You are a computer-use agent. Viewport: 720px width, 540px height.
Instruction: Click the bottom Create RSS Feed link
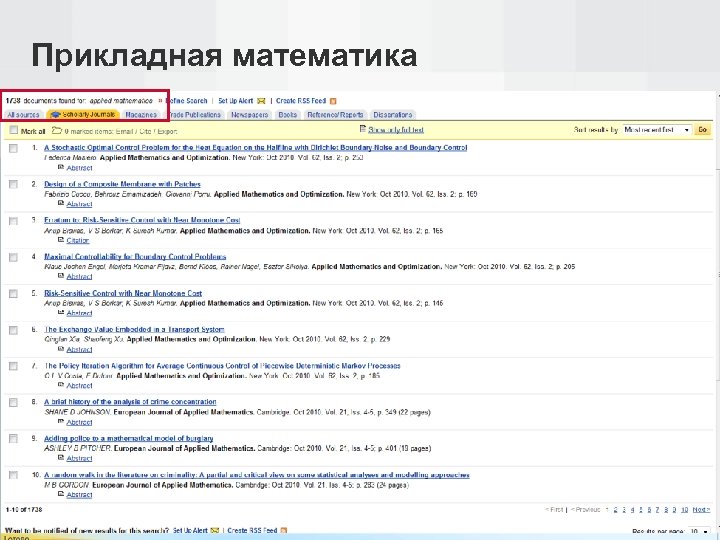[253, 530]
